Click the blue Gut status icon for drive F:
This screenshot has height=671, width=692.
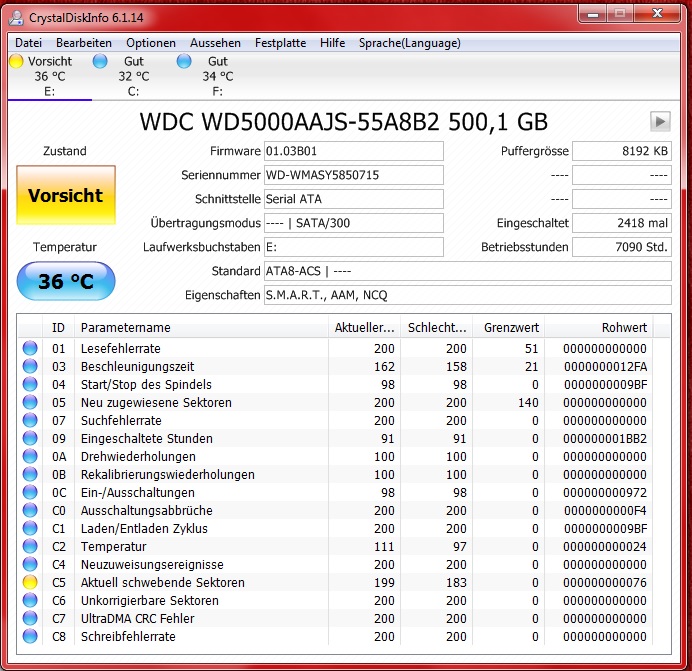[x=184, y=61]
